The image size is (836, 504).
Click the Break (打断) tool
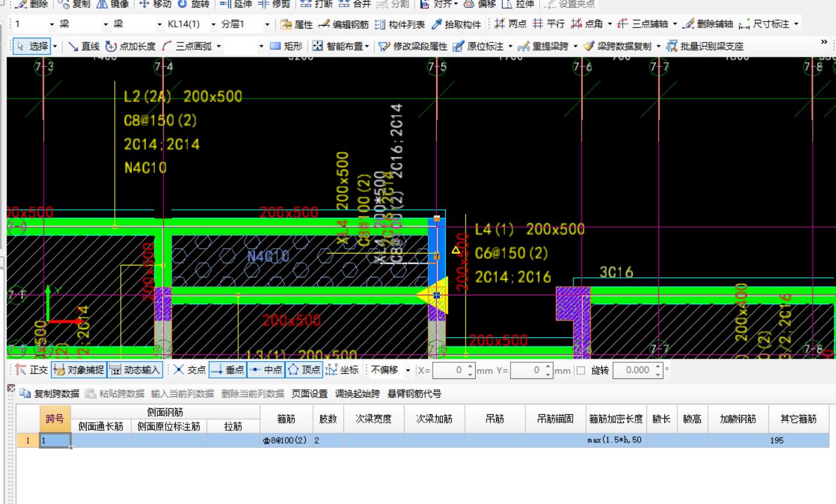316,4
